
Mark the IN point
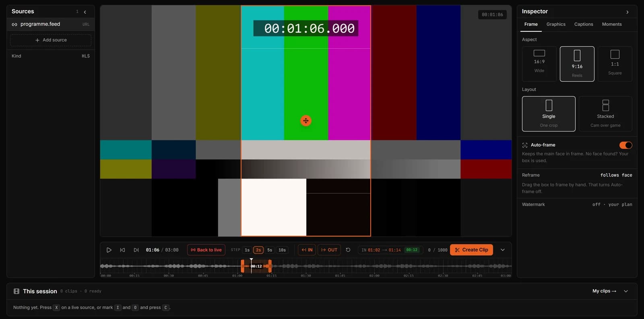pos(307,250)
